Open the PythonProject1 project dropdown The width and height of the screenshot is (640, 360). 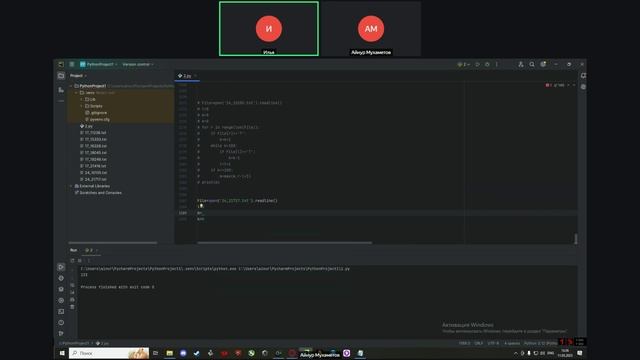tap(98, 64)
